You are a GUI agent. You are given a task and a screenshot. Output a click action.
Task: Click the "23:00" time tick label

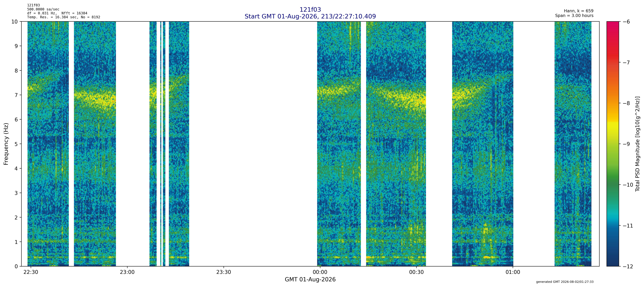point(127,272)
